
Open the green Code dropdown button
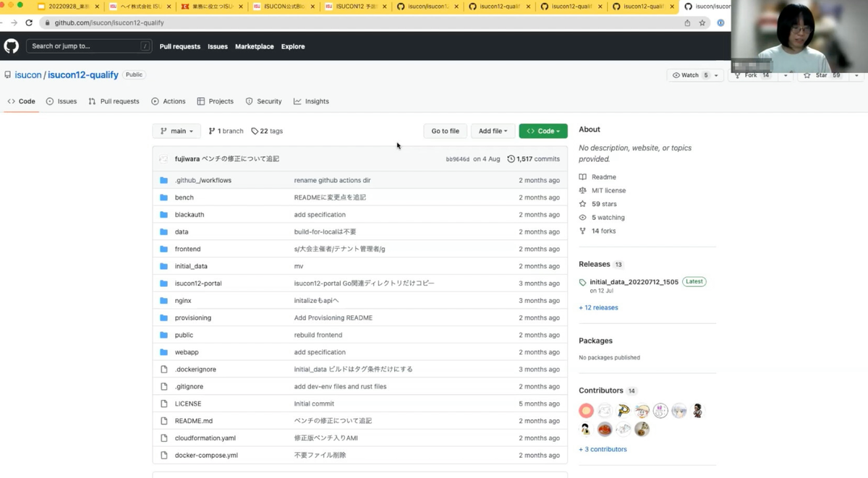[x=543, y=131]
